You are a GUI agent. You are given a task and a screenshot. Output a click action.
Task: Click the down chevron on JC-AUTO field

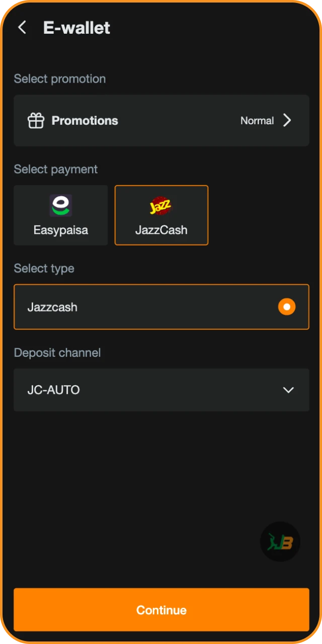(x=288, y=390)
